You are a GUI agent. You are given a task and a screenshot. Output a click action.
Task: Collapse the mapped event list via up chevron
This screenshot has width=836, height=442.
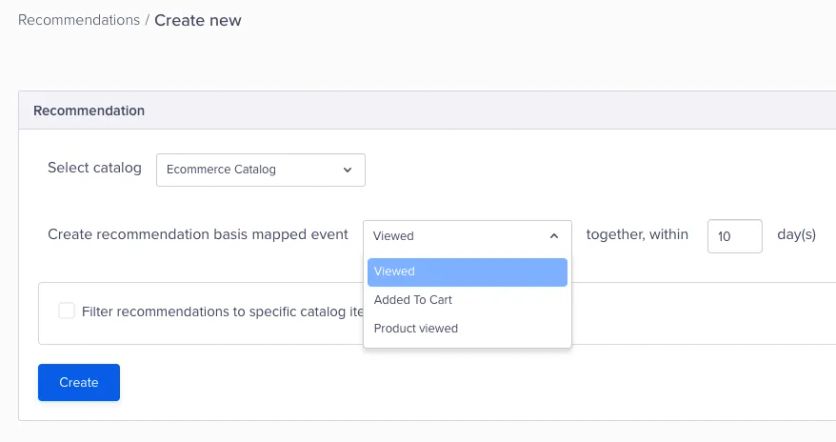(x=554, y=236)
